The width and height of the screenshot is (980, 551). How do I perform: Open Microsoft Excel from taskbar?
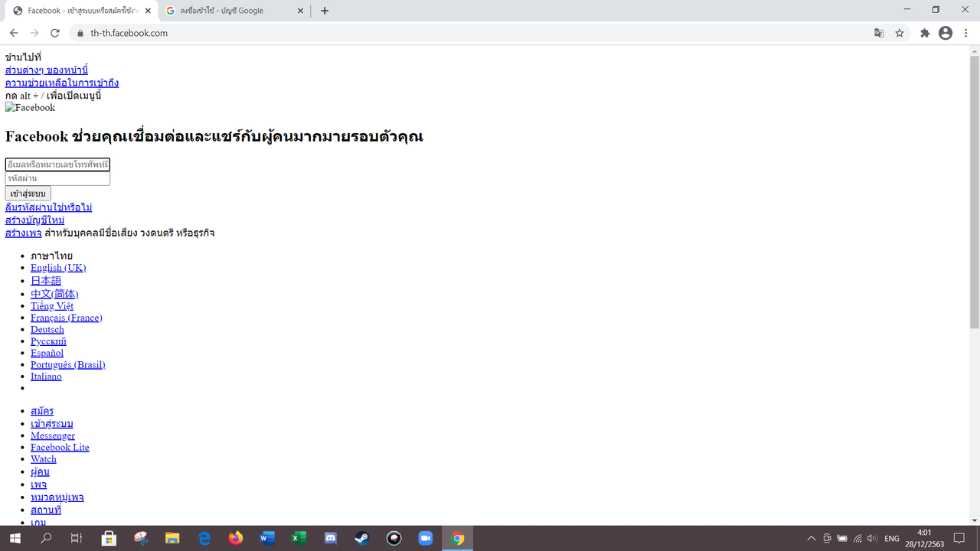tap(299, 538)
